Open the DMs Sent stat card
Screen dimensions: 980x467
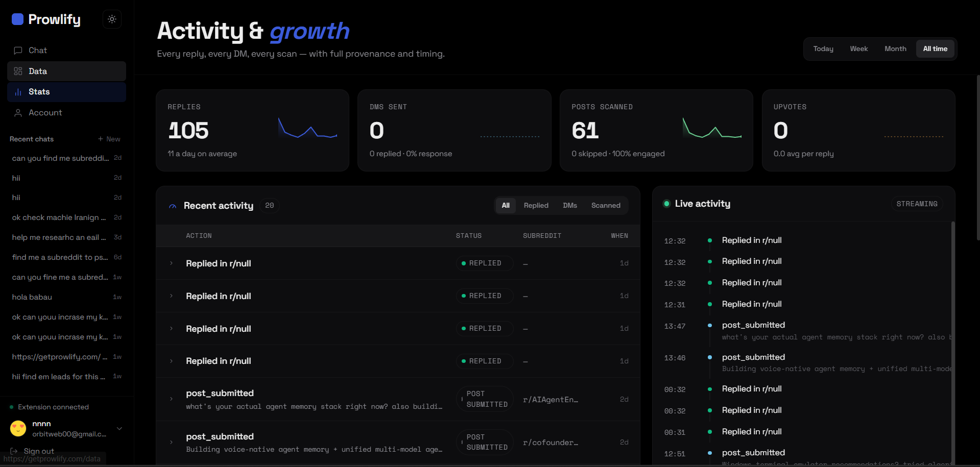[x=455, y=130]
